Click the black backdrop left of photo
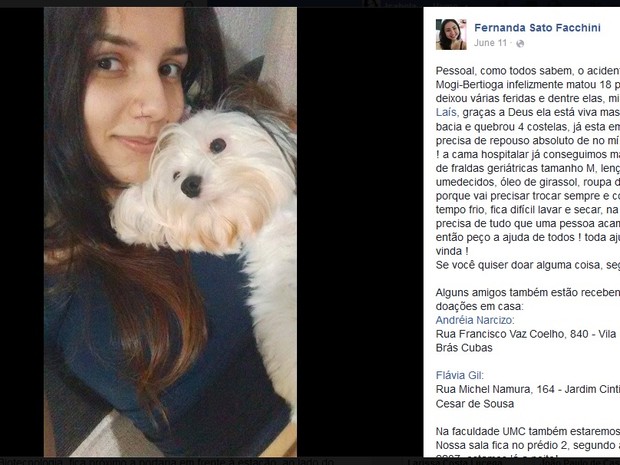This screenshot has height=465, width=620. 22,232
